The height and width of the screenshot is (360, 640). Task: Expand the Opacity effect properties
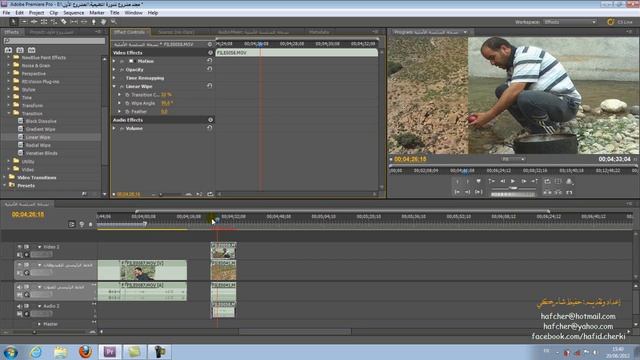pyautogui.click(x=114, y=70)
